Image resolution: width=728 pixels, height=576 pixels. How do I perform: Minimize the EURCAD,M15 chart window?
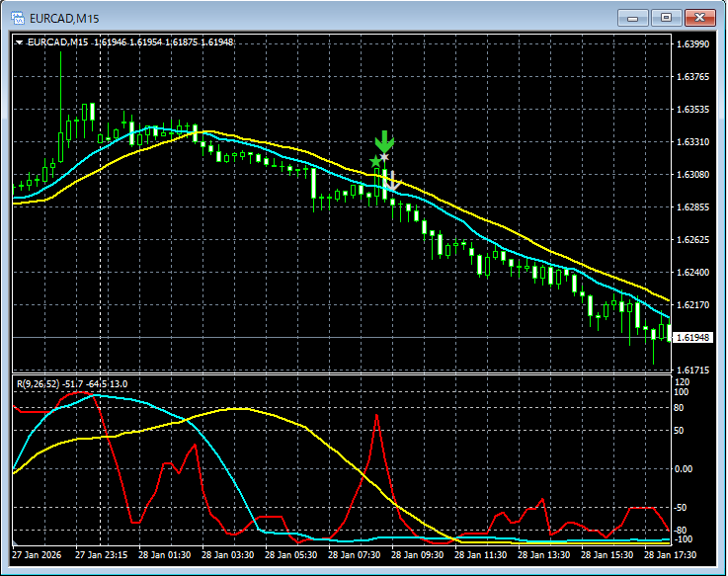633,17
